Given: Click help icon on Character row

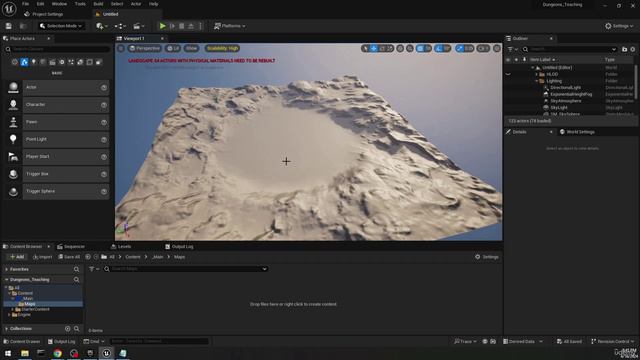Looking at the screenshot, I should point(104,105).
